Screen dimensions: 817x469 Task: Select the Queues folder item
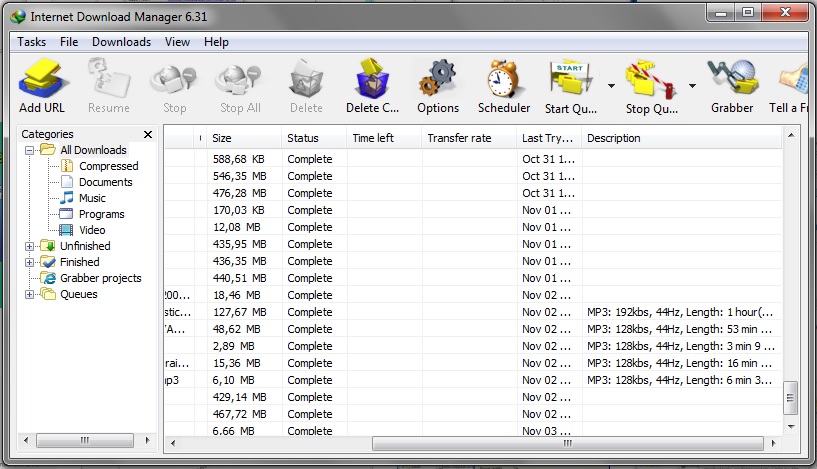tap(79, 294)
